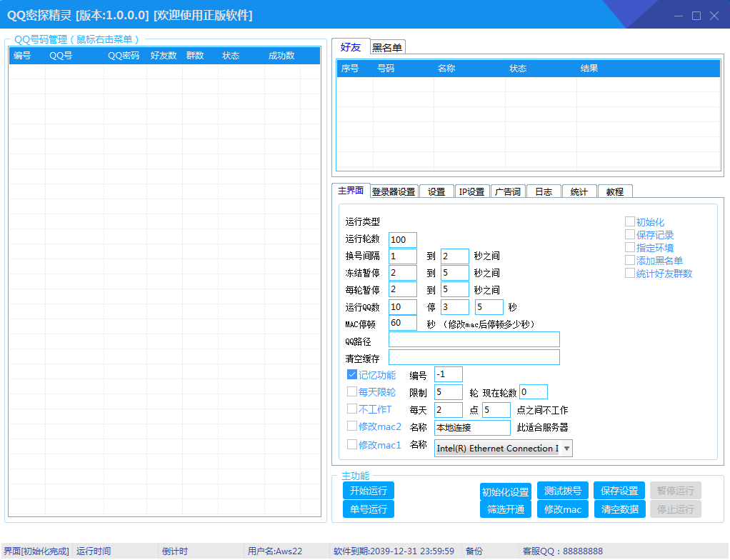Click the 每天 start hour field
Viewport: 730px width, 560px height.
point(449,409)
